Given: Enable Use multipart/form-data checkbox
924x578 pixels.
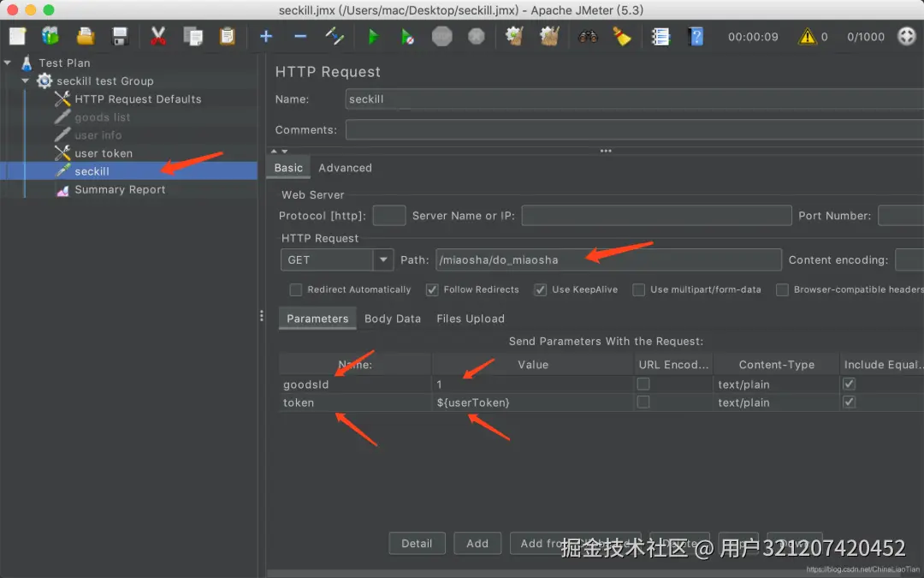Looking at the screenshot, I should coord(638,289).
